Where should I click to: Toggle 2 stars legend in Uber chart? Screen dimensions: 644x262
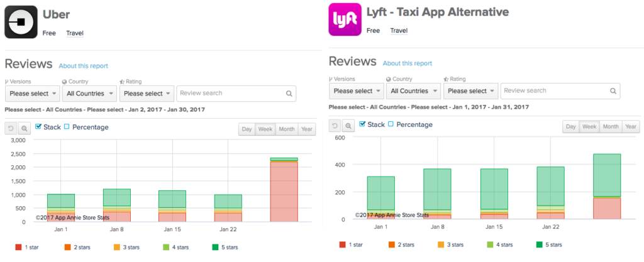(77, 248)
